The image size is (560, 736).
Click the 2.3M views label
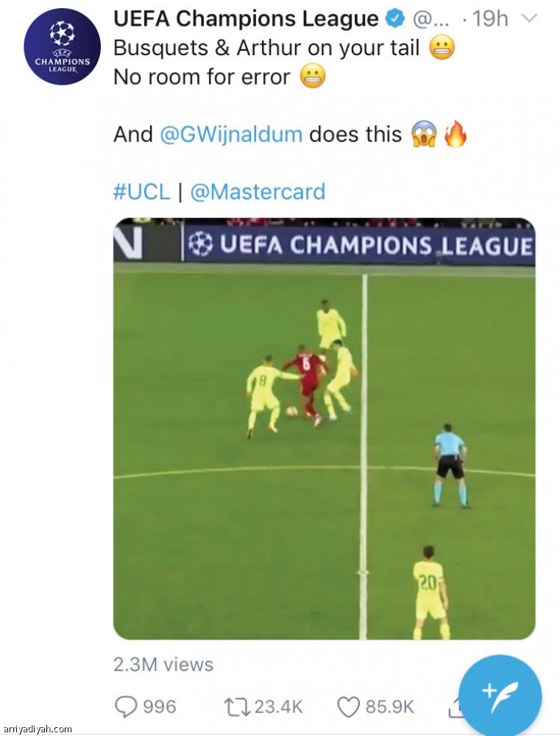(x=163, y=665)
